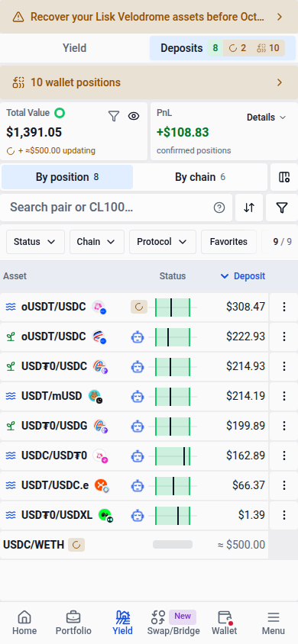Click the robot icon on $222.93 row
Viewport: 298px width, 644px height.
(138, 337)
